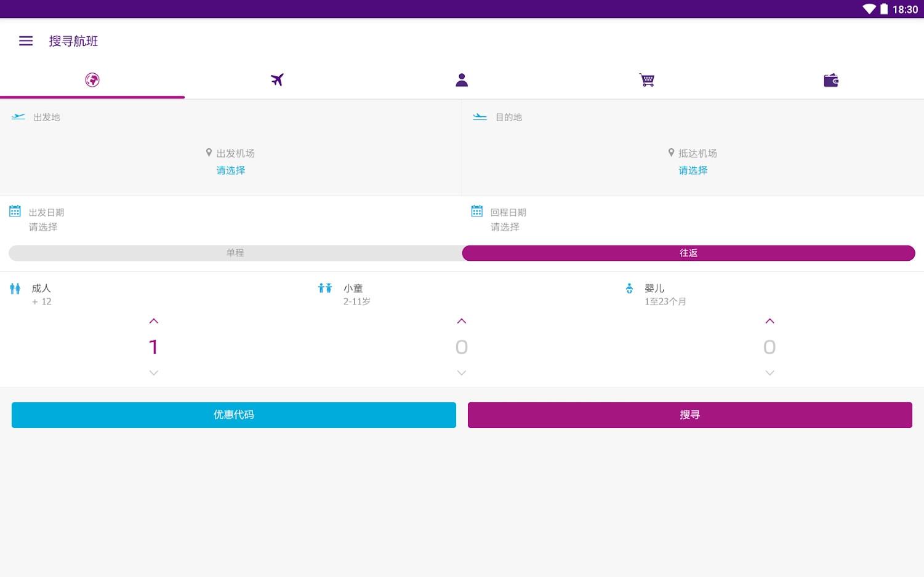Decrease adult passenger count
Screen dimensions: 924x577
pyautogui.click(x=153, y=372)
